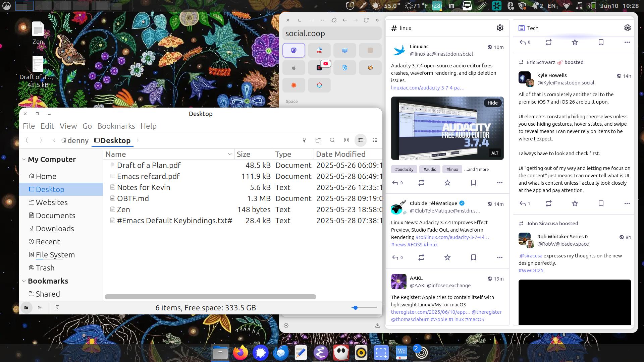The image size is (644, 362).
Task: Launch Emacs from the dock
Action: (321, 353)
